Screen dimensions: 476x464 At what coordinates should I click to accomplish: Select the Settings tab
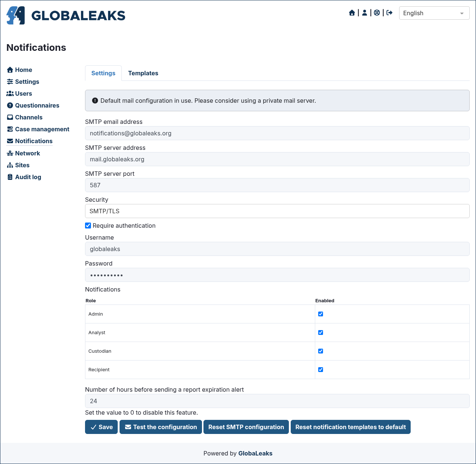(x=103, y=73)
